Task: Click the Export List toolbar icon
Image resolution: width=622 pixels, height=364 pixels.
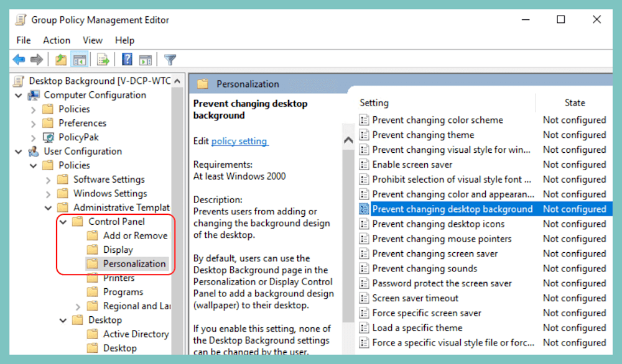Action: pos(103,59)
